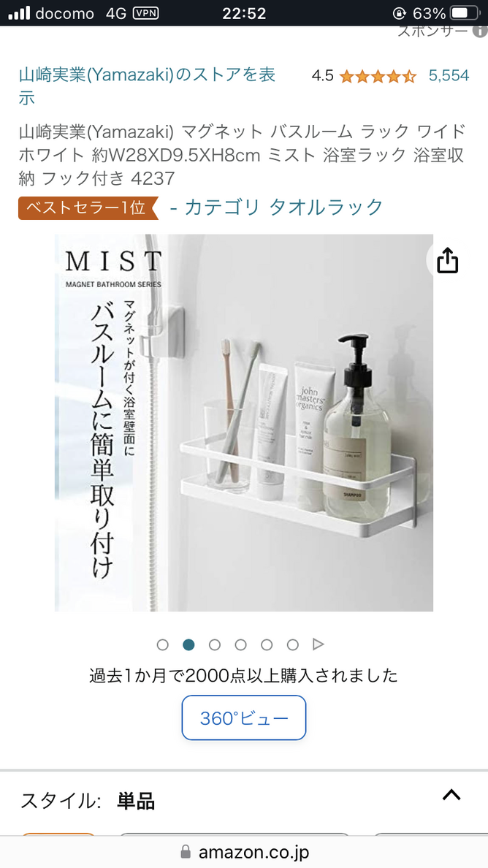Select the third image carousel dot

[215, 644]
